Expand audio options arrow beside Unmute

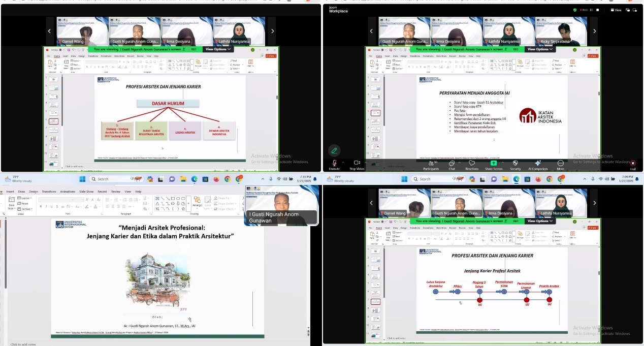[342, 162]
